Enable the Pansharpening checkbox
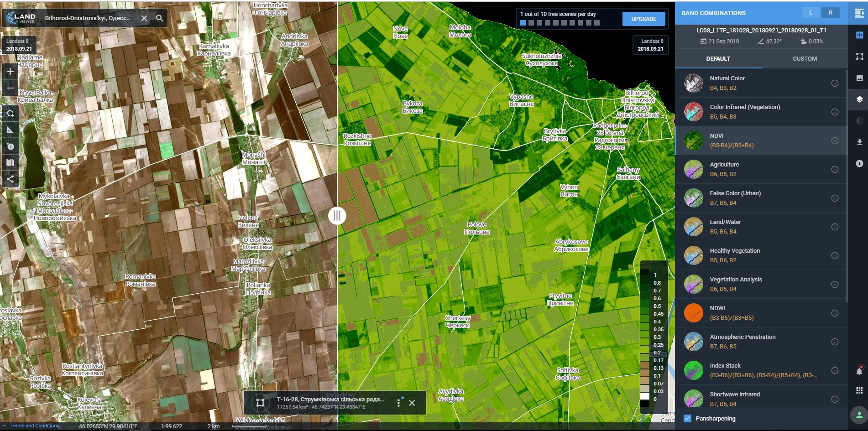Image resolution: width=868 pixels, height=431 pixels. coord(687,418)
